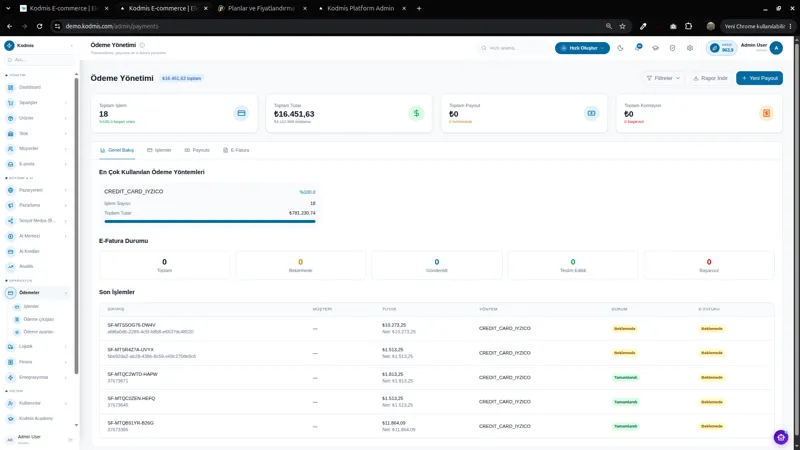Click the notifications icon in header

tap(638, 47)
